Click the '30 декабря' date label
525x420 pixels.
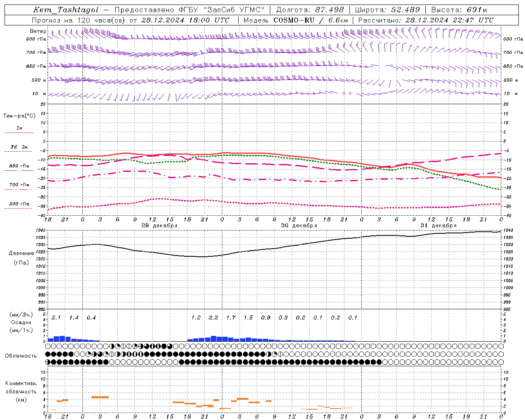click(299, 226)
